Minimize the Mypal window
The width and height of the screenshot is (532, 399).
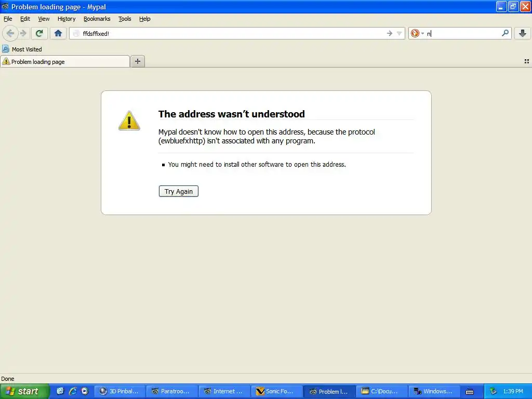pos(501,6)
